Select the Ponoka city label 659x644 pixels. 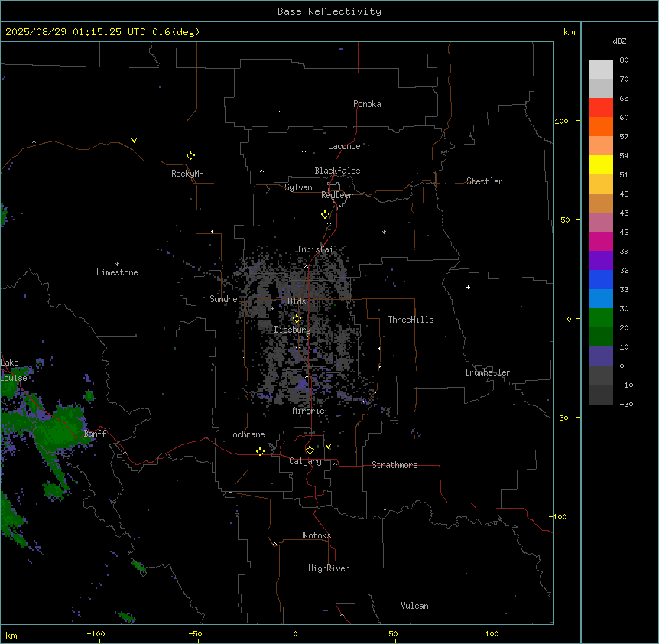click(367, 104)
